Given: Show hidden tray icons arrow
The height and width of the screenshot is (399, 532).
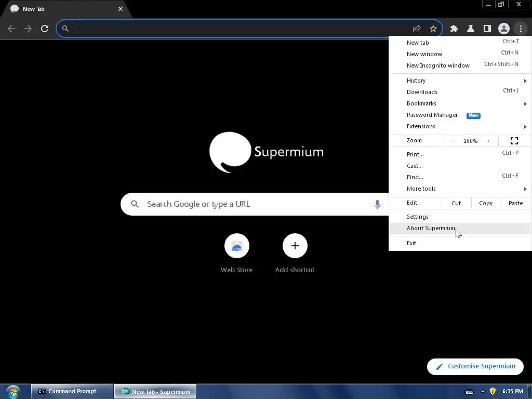Looking at the screenshot, I should pos(483,392).
